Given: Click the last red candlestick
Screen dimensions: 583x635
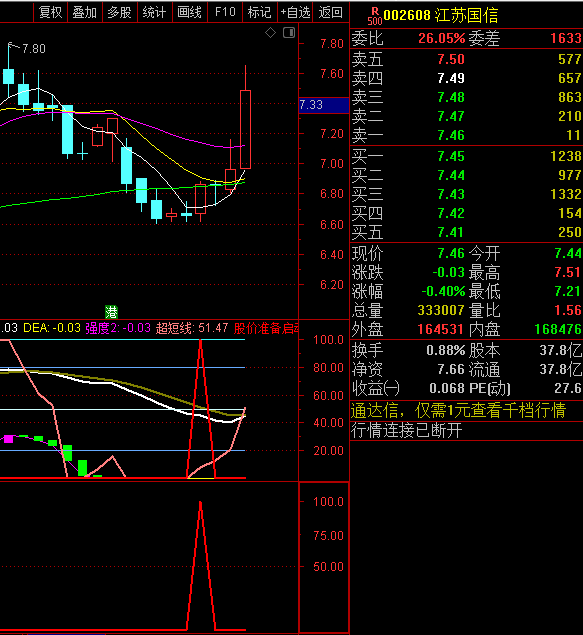Looking at the screenshot, I should (245, 129).
